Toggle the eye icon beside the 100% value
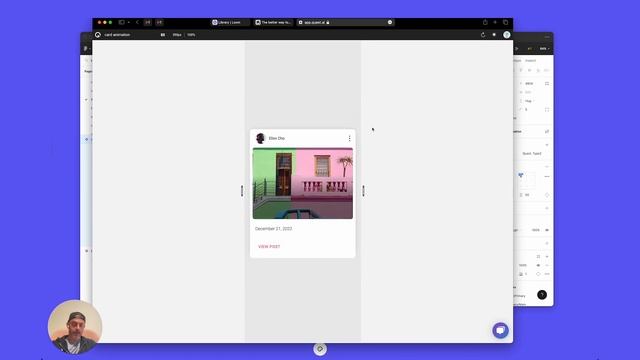Screen dimensions: 640x360 point(547,230)
